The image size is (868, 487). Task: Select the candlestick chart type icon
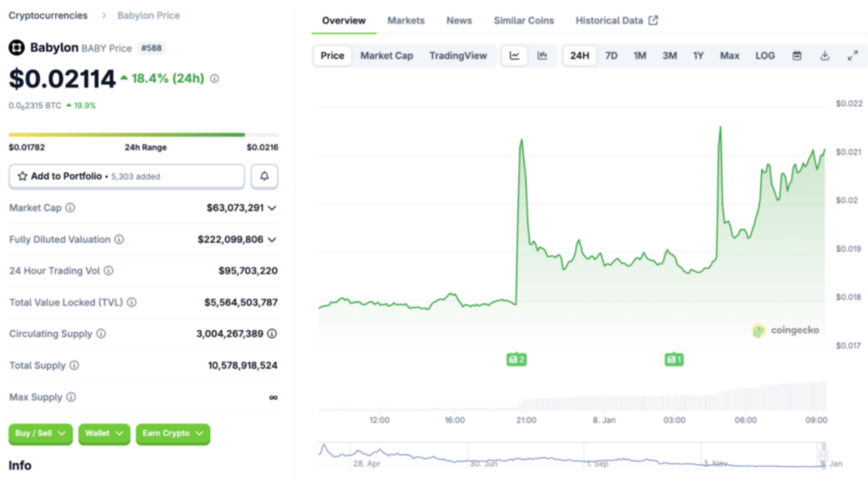542,56
